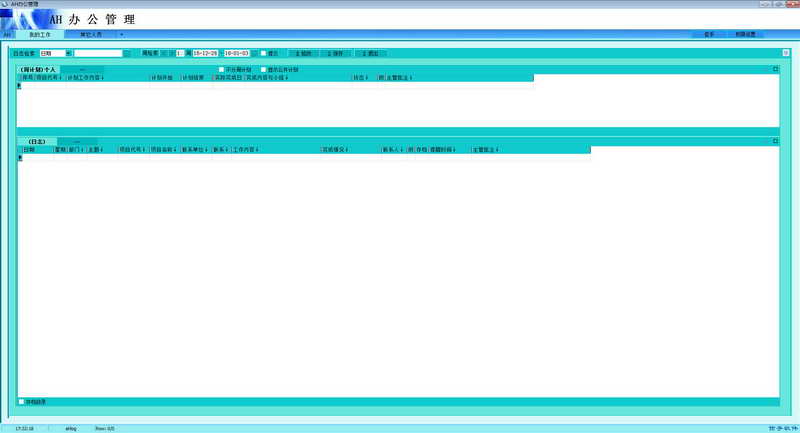Screen dimensions: 800x433
Task: Open the 其它人员 tab
Action: point(91,34)
